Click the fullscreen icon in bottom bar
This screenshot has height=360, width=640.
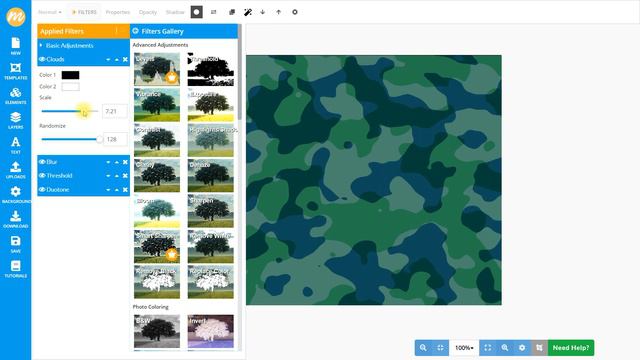pyautogui.click(x=488, y=348)
